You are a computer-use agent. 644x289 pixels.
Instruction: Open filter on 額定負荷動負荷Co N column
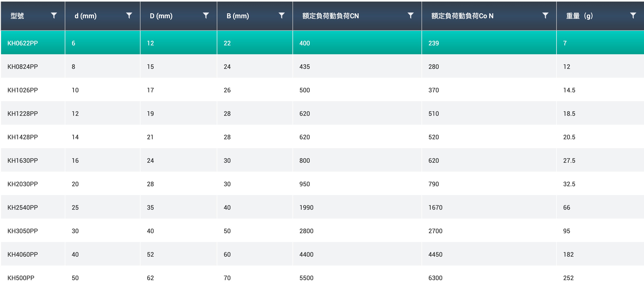545,16
